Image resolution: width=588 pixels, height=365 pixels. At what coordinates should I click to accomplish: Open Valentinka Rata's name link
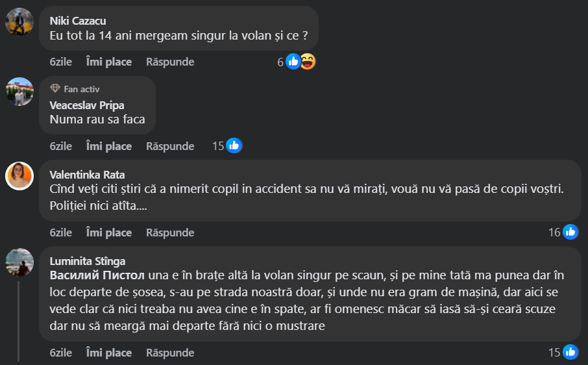[x=87, y=174]
